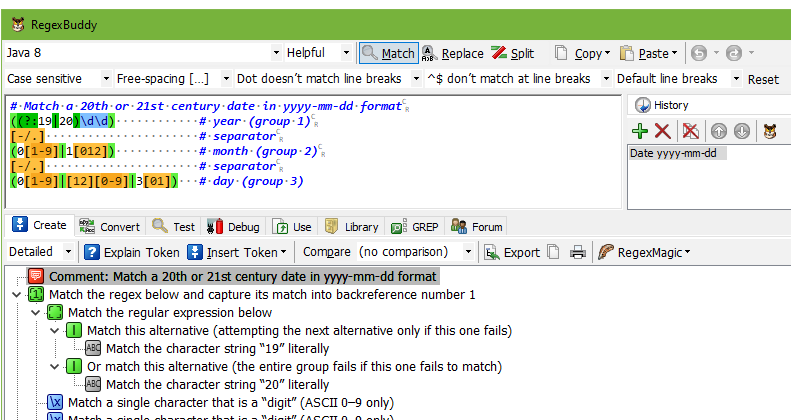Click the Print icon
791x420 pixels.
578,252
